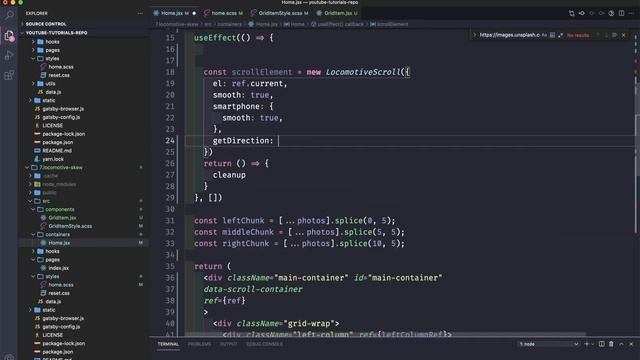Viewport: 640px width, 360px height.
Task: Click the word cleanup in code
Action: [229, 175]
